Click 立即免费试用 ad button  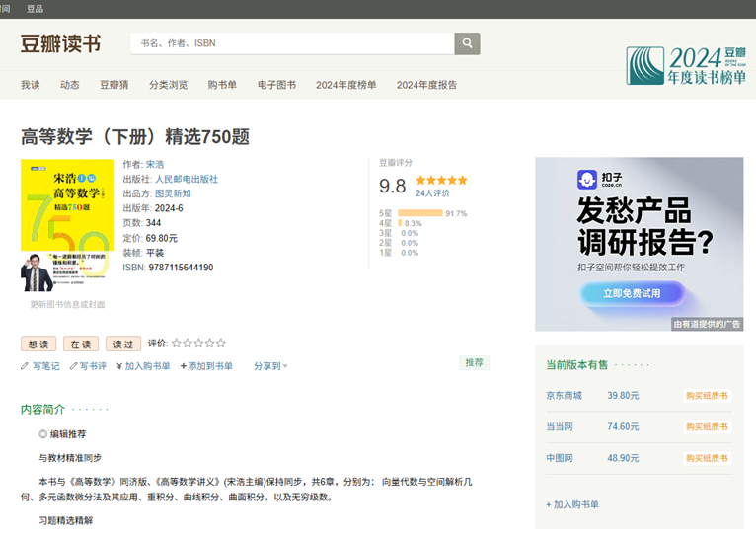pos(632,293)
